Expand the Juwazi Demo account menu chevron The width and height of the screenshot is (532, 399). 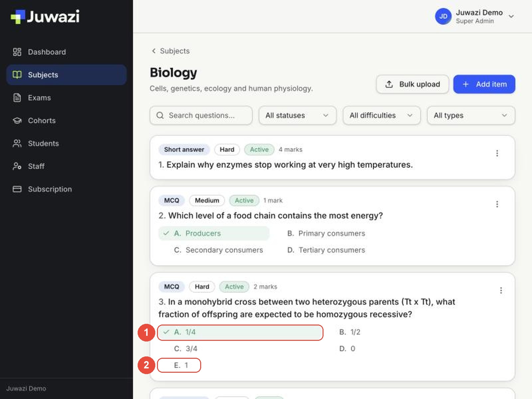(x=511, y=16)
